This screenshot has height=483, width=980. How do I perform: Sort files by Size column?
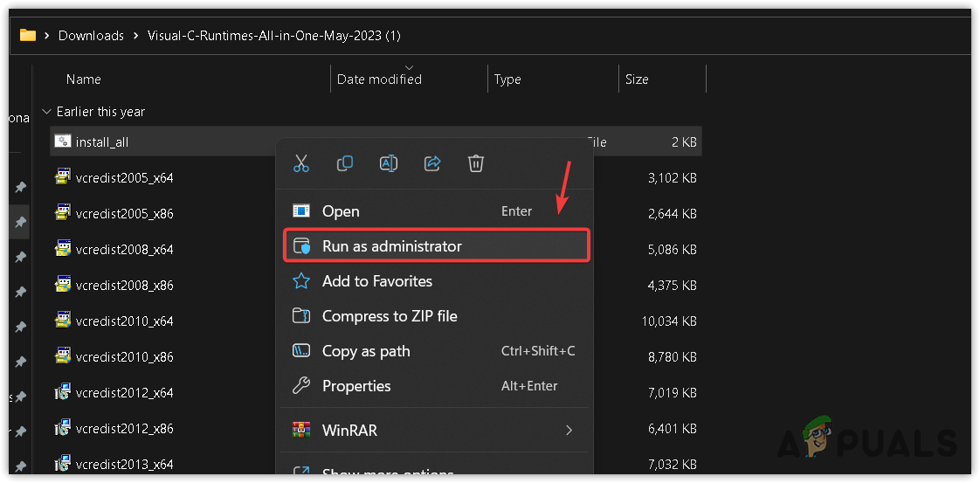pyautogui.click(x=637, y=79)
